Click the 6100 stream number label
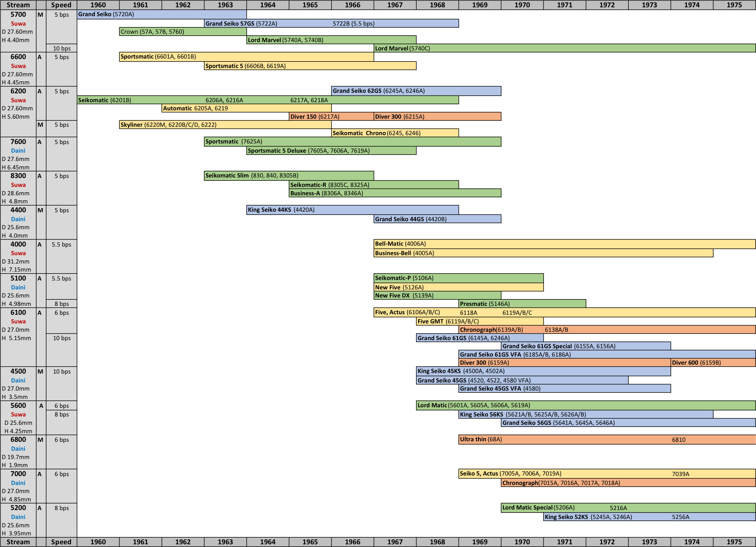 click(x=18, y=313)
